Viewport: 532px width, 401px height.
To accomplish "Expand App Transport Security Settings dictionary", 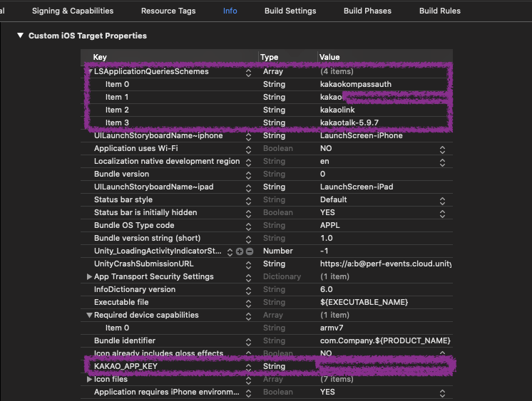I will click(x=89, y=277).
